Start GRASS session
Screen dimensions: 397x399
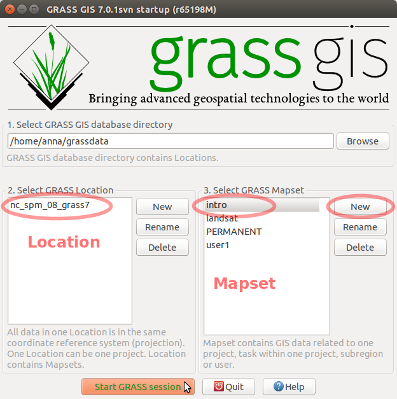point(138,387)
